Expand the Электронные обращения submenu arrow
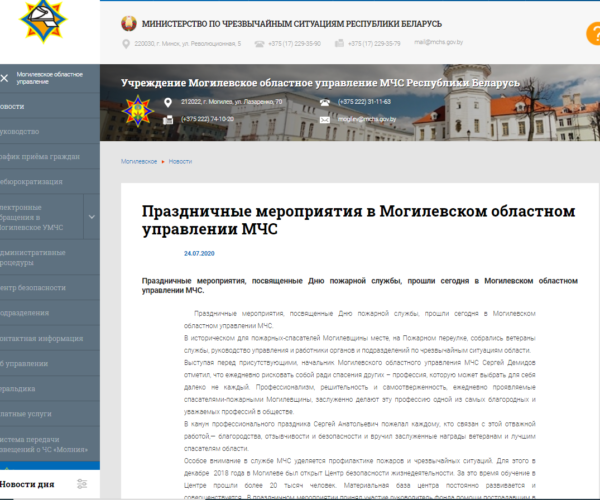The image size is (600, 500). pyautogui.click(x=92, y=217)
